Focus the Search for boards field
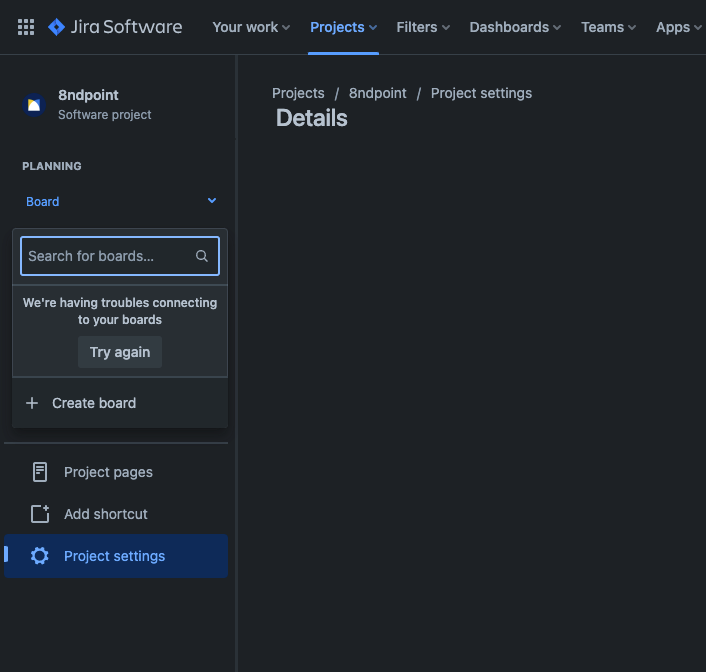 click(x=120, y=256)
